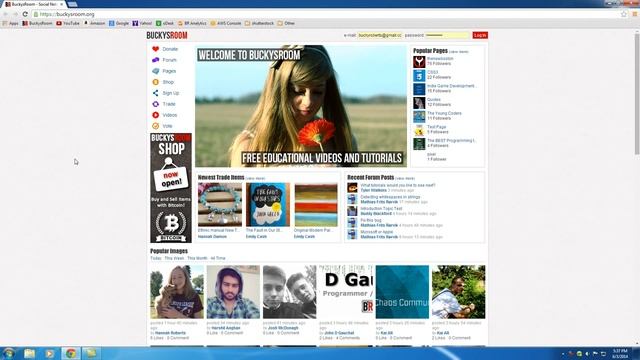This screenshot has width=640, height=360.
Task: Open The Fault in Our Stars thumbnail
Action: coord(268,204)
